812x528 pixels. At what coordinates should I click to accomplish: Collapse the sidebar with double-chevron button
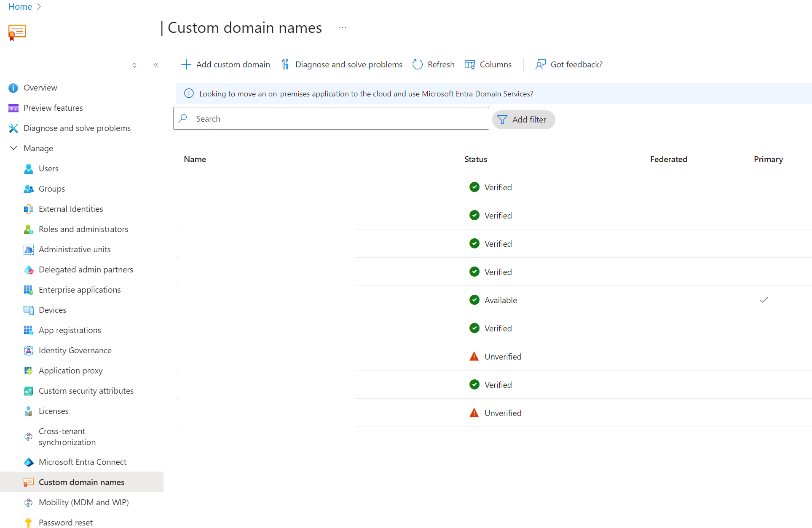pyautogui.click(x=156, y=65)
